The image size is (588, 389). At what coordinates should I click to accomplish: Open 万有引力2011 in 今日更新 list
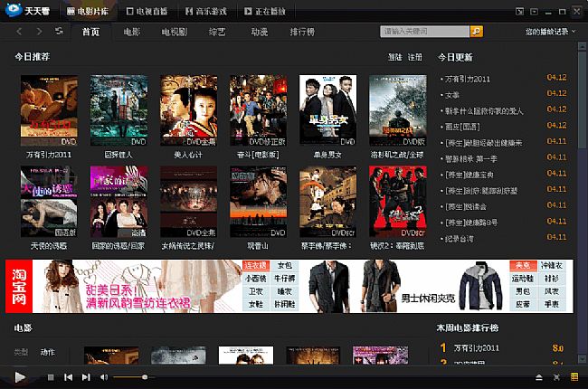468,79
